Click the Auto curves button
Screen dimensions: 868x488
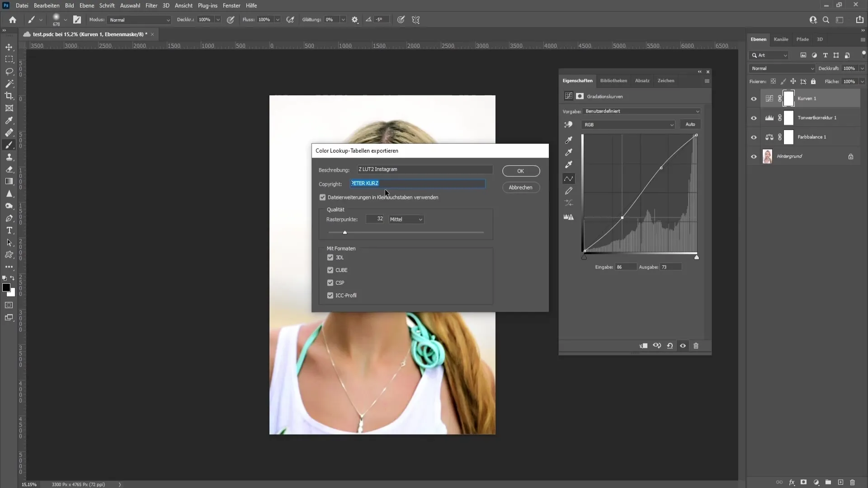(x=690, y=124)
